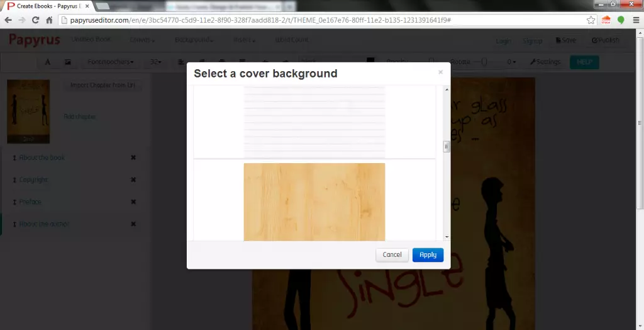Click the Untitled Book title
The height and width of the screenshot is (330, 644).
click(91, 40)
